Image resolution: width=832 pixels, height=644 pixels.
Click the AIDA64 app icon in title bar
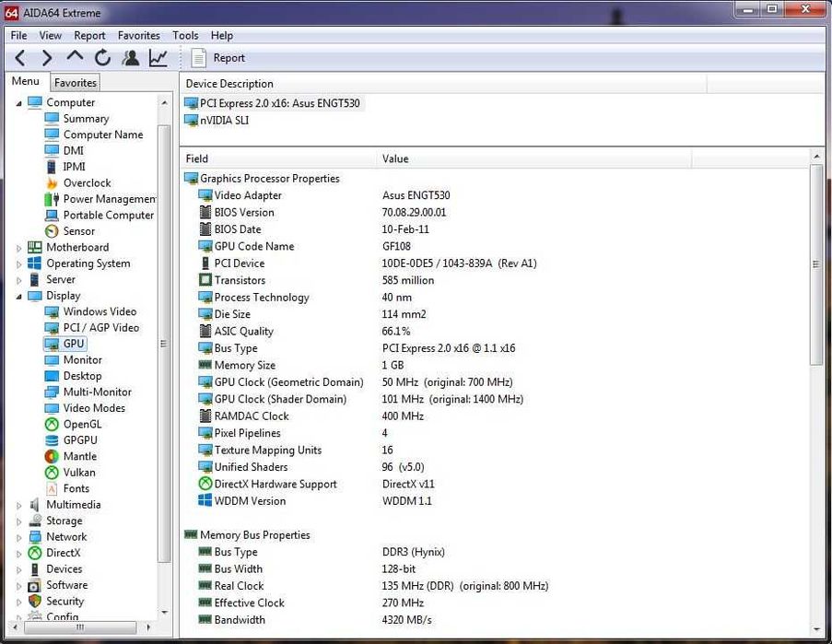[x=12, y=13]
